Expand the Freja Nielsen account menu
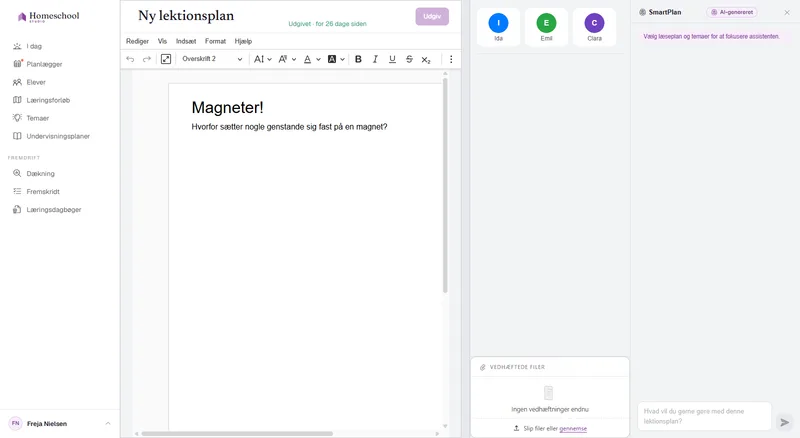This screenshot has width=800, height=438. (x=108, y=424)
